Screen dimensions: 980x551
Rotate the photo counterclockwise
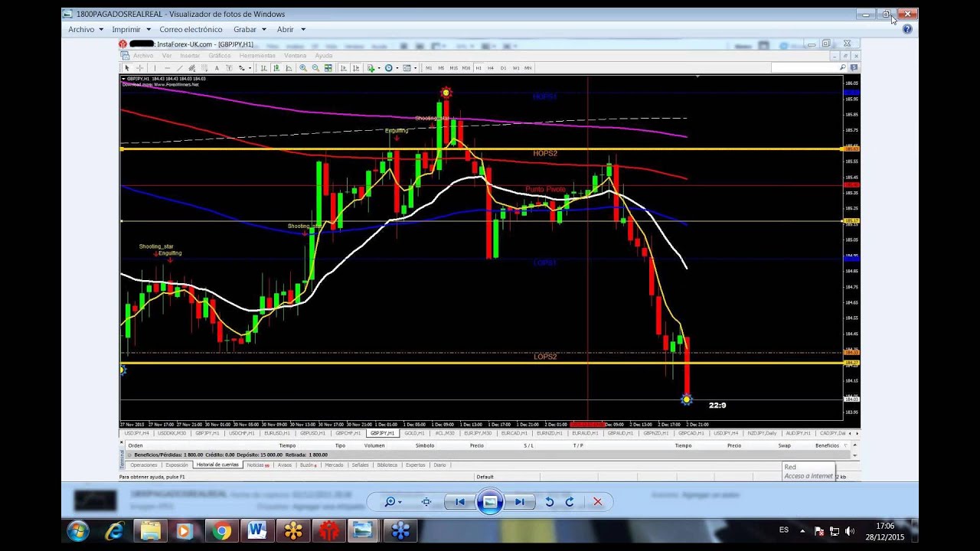pyautogui.click(x=549, y=502)
